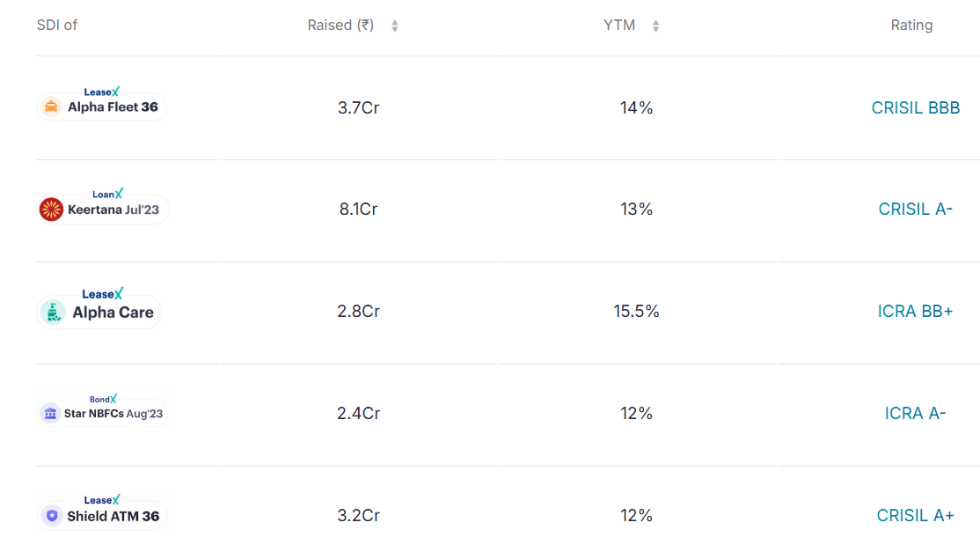This screenshot has width=980, height=552.
Task: Sort table by Raised amount arrows
Action: [395, 26]
